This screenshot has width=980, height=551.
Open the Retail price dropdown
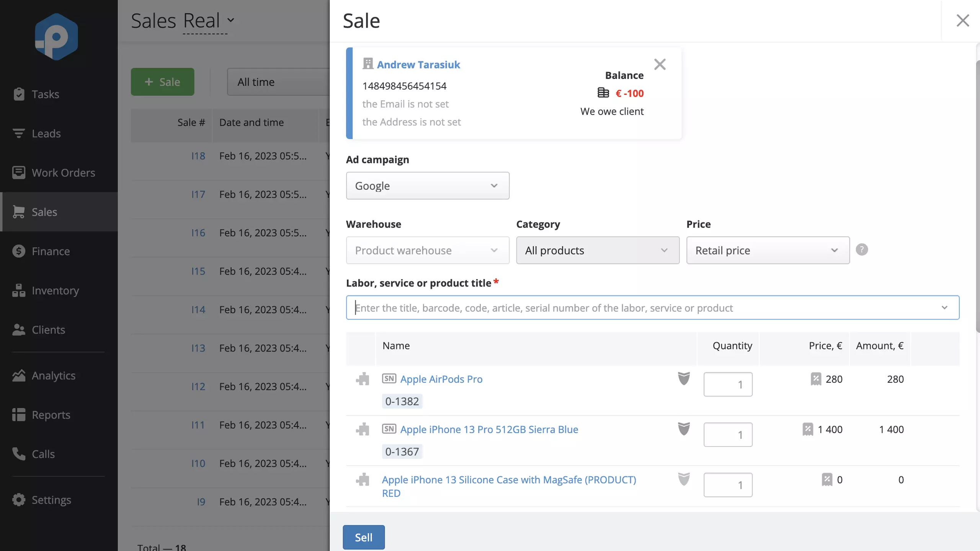coord(768,250)
